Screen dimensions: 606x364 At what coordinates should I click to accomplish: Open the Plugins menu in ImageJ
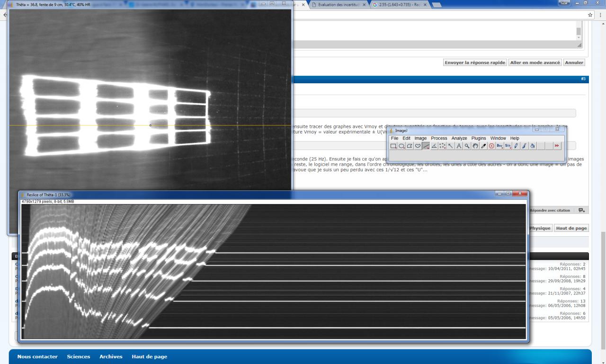(x=479, y=138)
